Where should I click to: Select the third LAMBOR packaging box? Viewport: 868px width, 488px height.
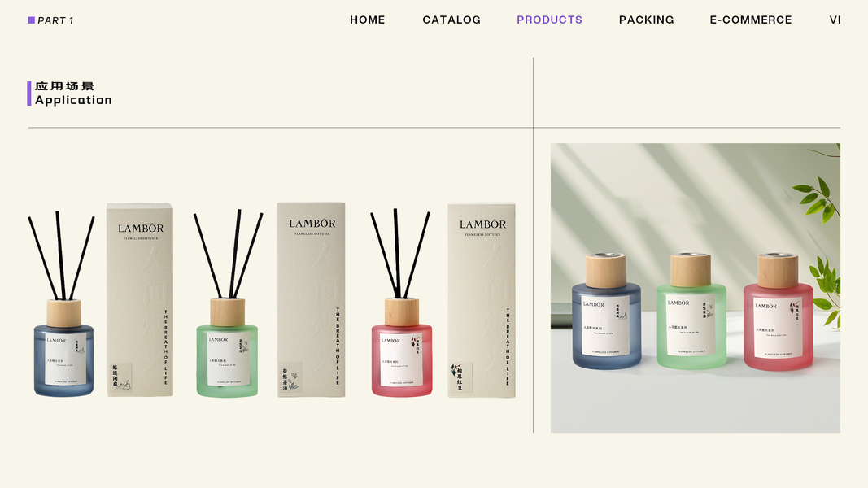click(x=481, y=300)
